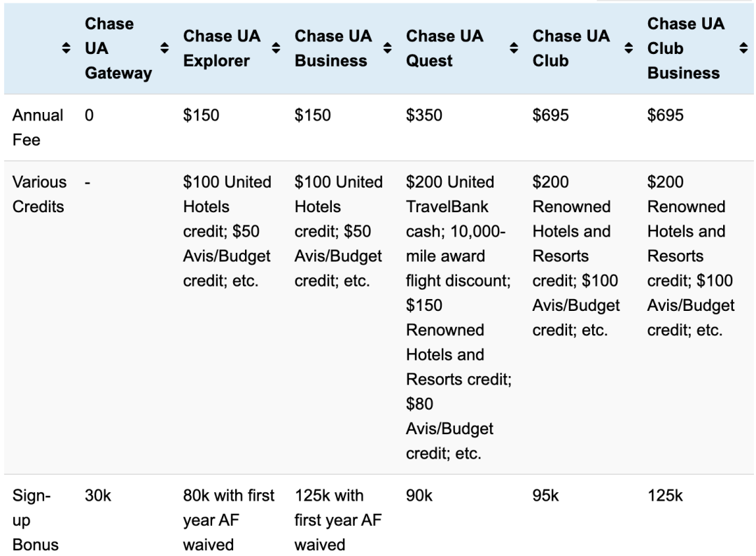Click the $200 United TravelBank credits cell
The image size is (756, 556).
(x=458, y=317)
